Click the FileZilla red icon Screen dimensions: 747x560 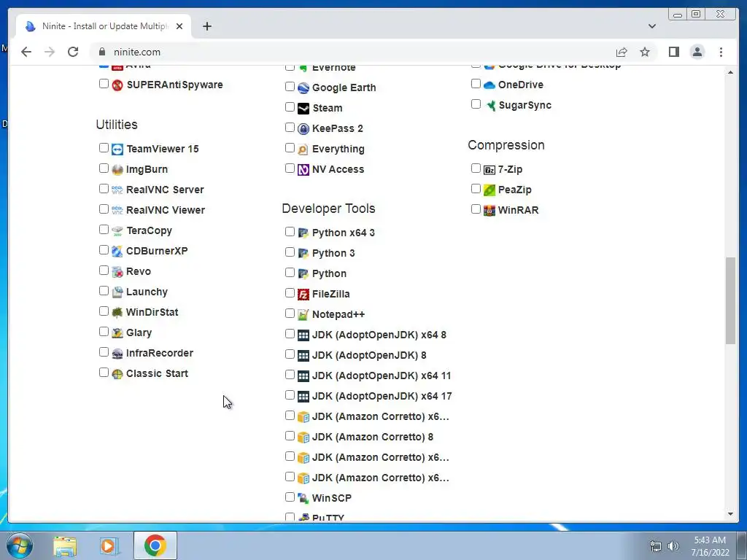(303, 295)
